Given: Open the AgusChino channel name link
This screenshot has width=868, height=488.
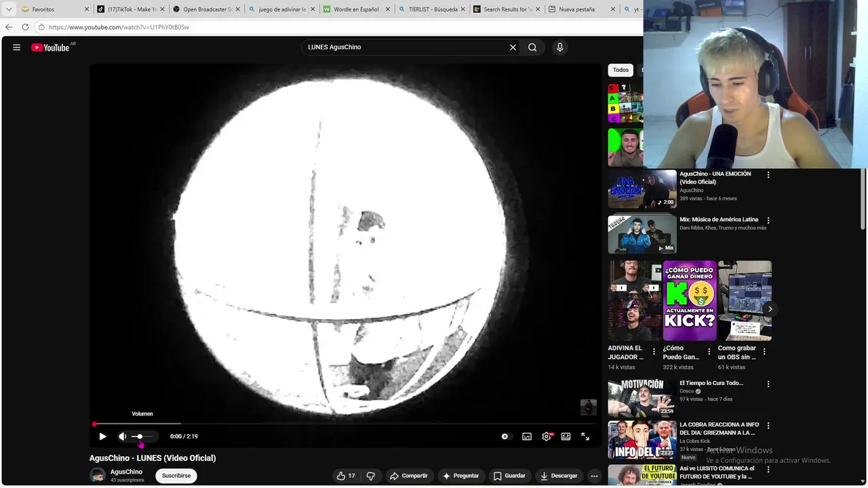Looking at the screenshot, I should point(126,472).
